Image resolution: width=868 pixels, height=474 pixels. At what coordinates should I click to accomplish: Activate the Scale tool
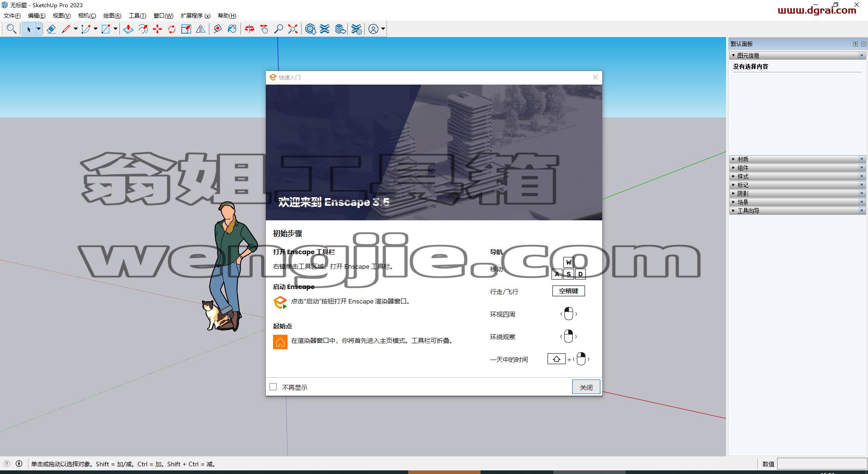pos(186,29)
